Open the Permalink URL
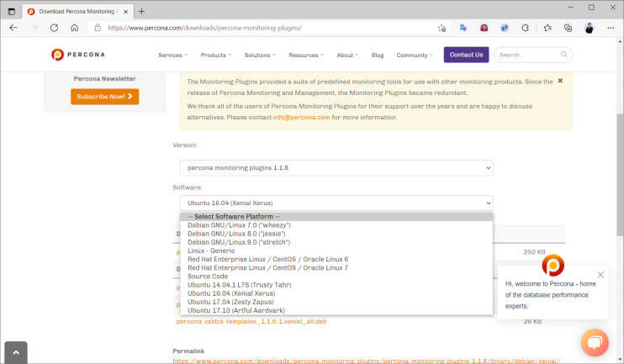 (x=366, y=361)
